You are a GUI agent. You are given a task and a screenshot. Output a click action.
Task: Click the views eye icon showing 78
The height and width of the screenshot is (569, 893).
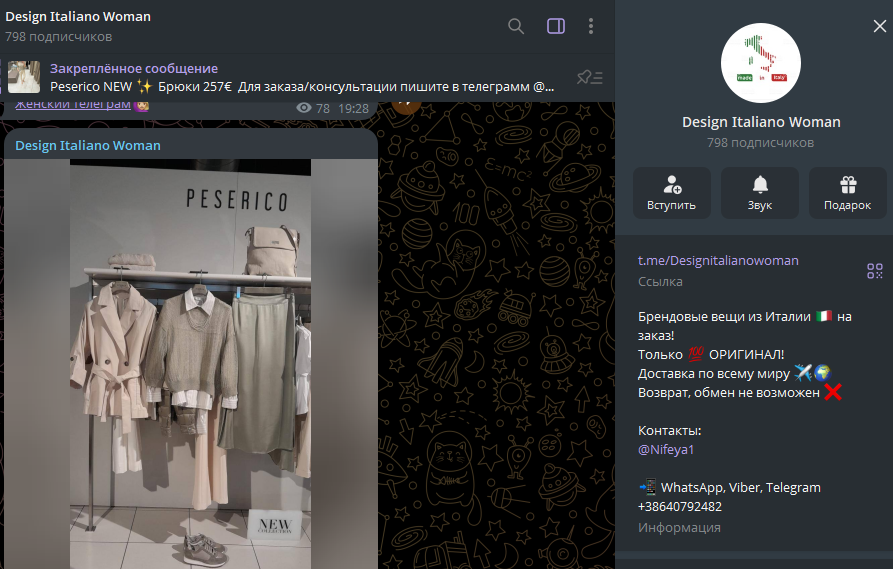[304, 108]
